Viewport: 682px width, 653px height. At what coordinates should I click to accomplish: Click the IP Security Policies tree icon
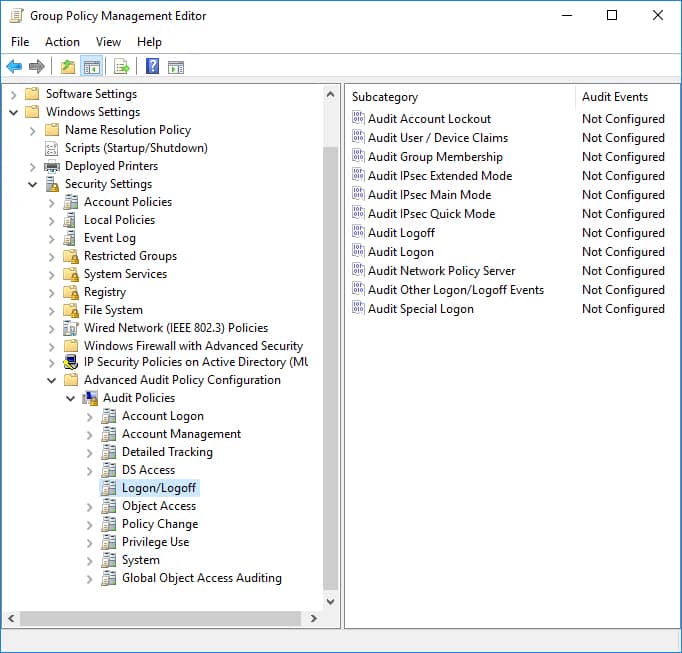tap(70, 362)
